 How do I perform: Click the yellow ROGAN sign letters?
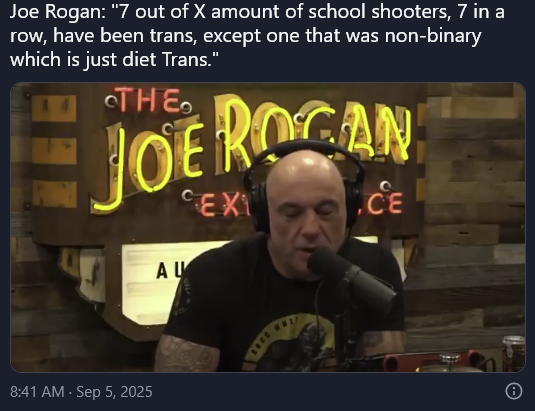coord(310,133)
